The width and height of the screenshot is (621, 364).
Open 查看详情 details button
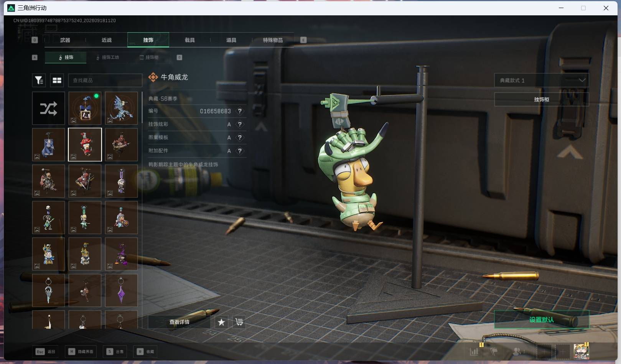[x=179, y=322]
